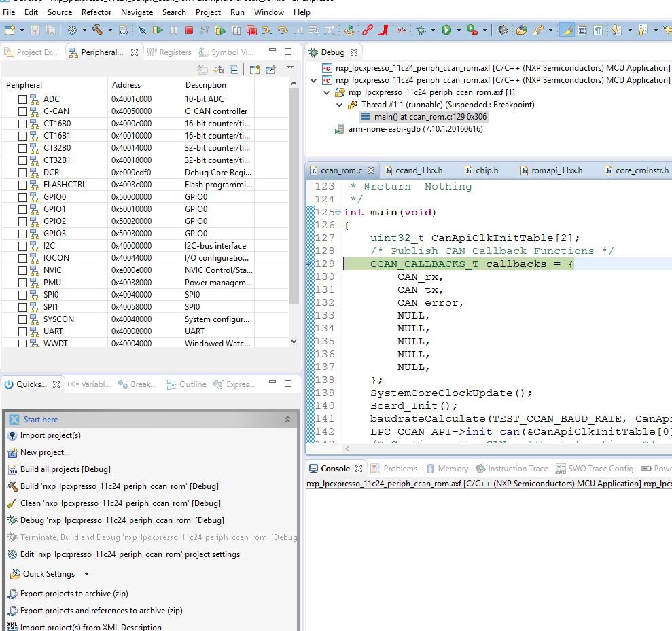
Task: Click the Import project(s) link
Action: pos(50,435)
